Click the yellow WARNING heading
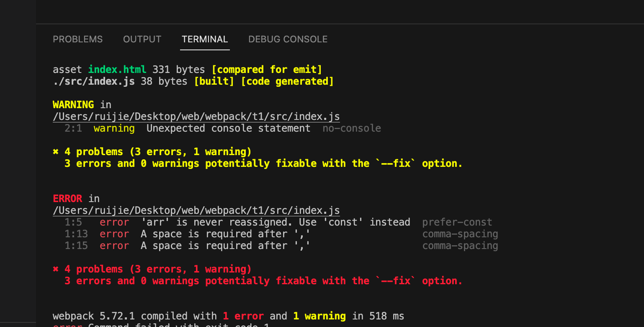 coord(73,104)
